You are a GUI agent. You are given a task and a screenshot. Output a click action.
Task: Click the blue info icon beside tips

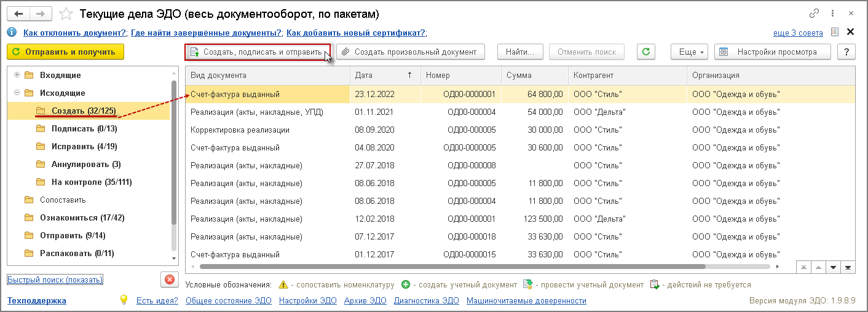click(12, 33)
